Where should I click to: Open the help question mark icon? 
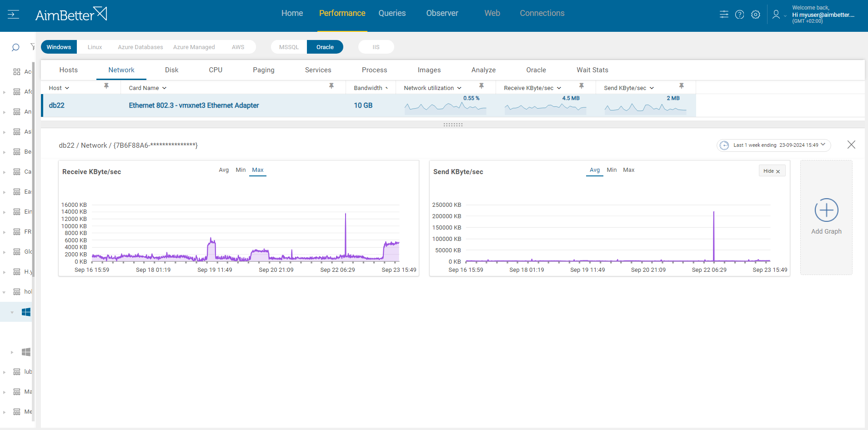pos(740,15)
